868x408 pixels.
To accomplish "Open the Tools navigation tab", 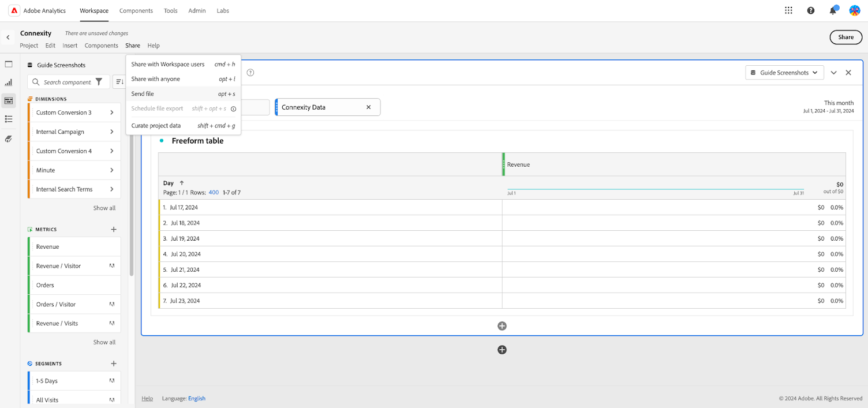I will coord(171,10).
